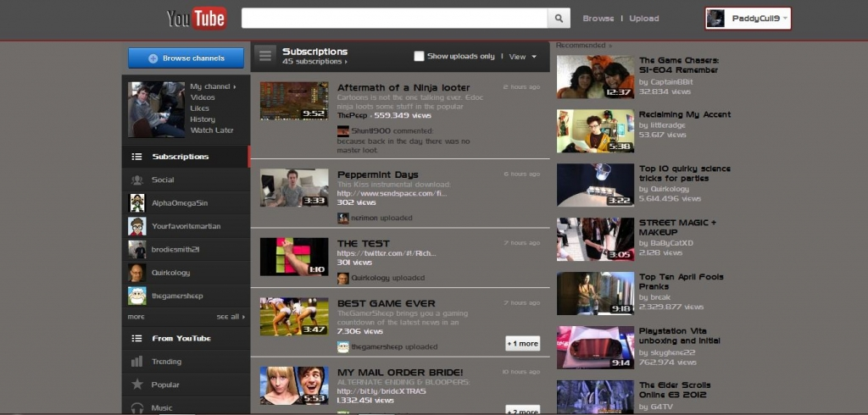
Task: Enable the Show uploads only checkbox
Action: [419, 56]
